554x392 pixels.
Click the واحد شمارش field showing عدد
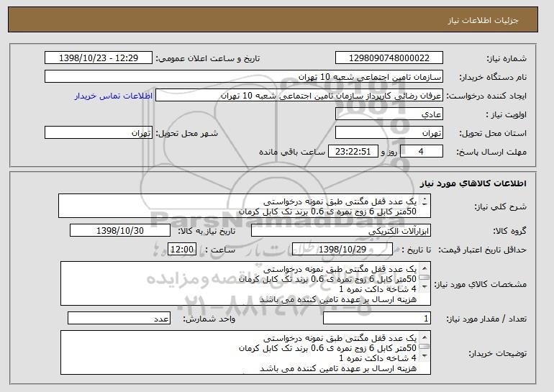coord(119,318)
